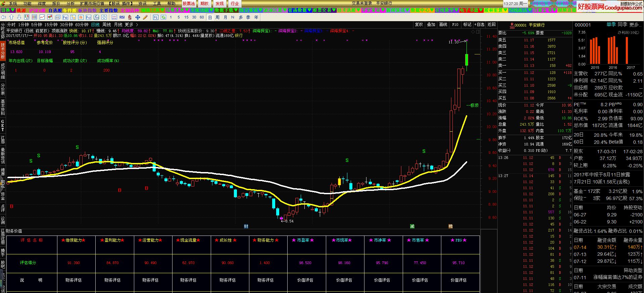Select the blue four-way move arrows icon
The image size is (644, 293).
[138, 17]
